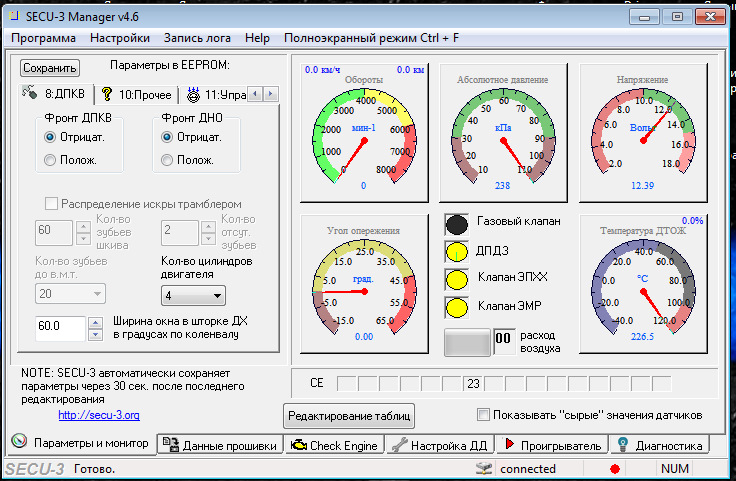Image resolution: width=736 pixels, height=481 pixels.
Task: Click the wrench icon on Настройка ДД tab
Action: click(x=399, y=444)
